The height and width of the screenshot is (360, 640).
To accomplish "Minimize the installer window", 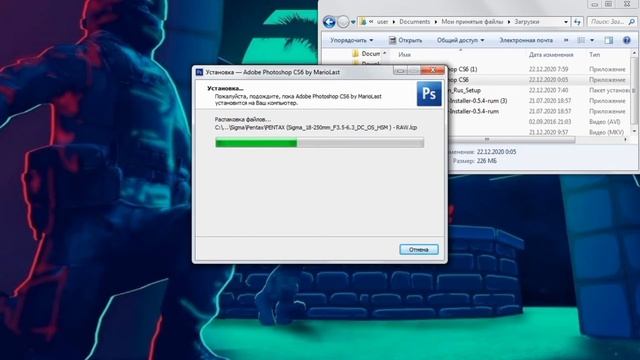I will click(x=400, y=71).
